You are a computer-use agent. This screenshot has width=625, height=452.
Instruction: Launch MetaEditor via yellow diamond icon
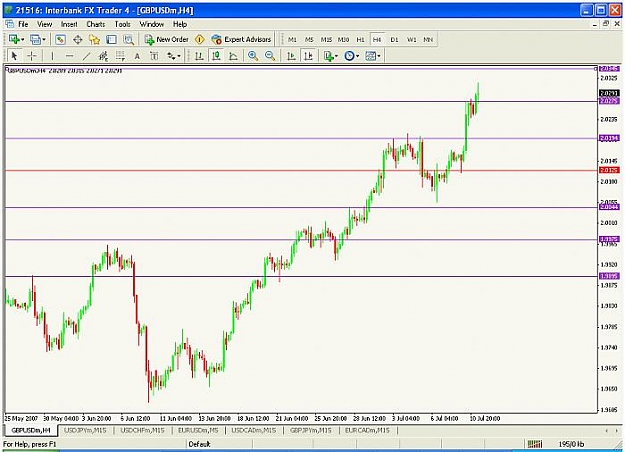point(200,39)
